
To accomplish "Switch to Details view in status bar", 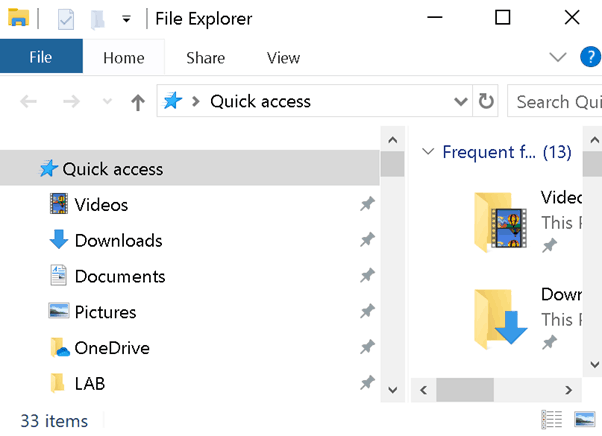I will click(552, 419).
